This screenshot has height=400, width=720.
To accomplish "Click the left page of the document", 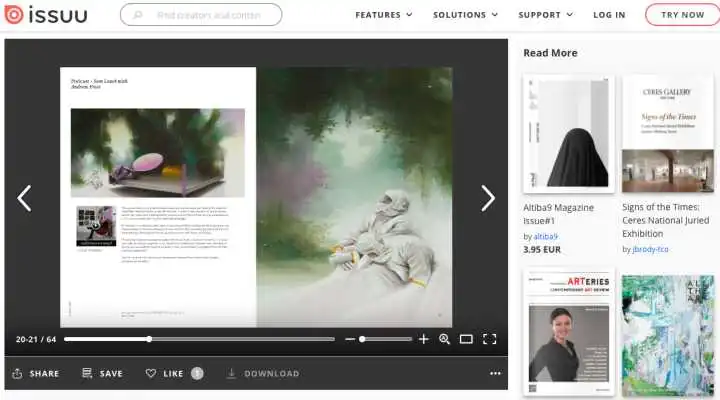I will pos(158,197).
